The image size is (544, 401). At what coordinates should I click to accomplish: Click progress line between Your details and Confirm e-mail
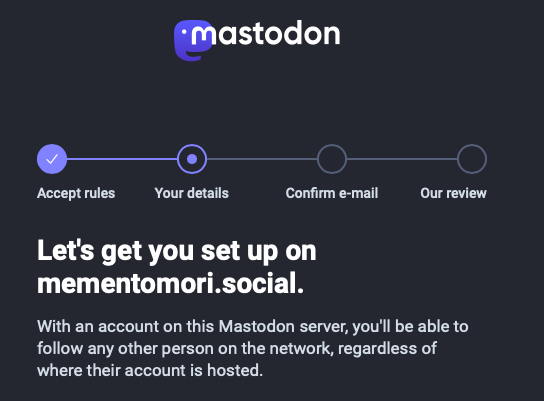[262, 159]
